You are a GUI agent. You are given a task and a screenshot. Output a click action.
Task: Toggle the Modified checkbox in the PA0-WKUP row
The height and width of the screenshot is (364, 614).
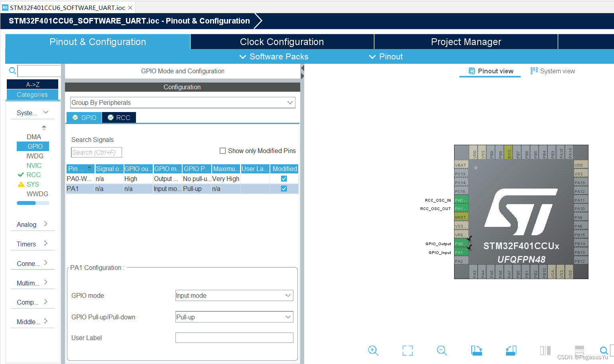[x=284, y=179]
